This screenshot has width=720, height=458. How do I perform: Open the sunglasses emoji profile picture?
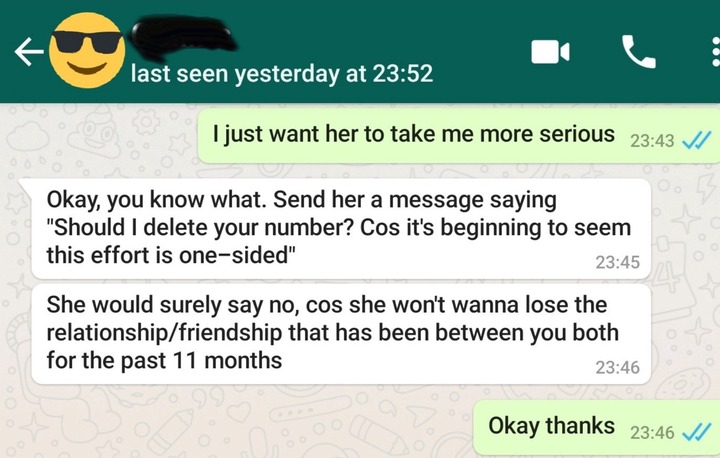pos(87,50)
